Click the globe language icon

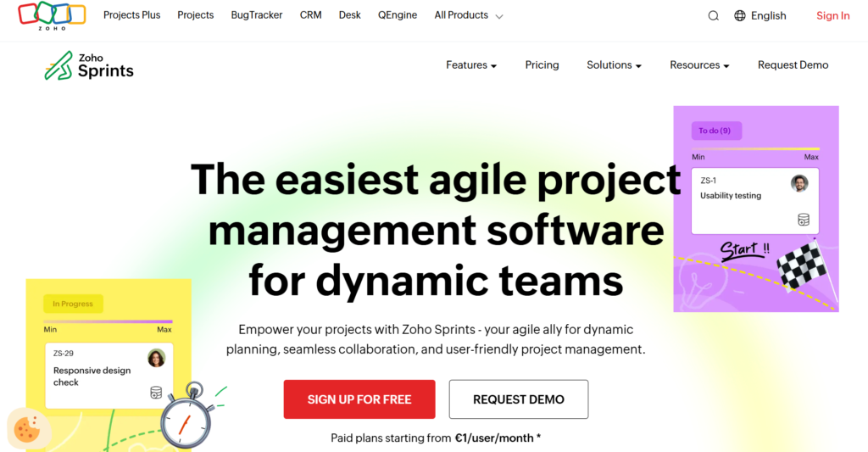(740, 15)
